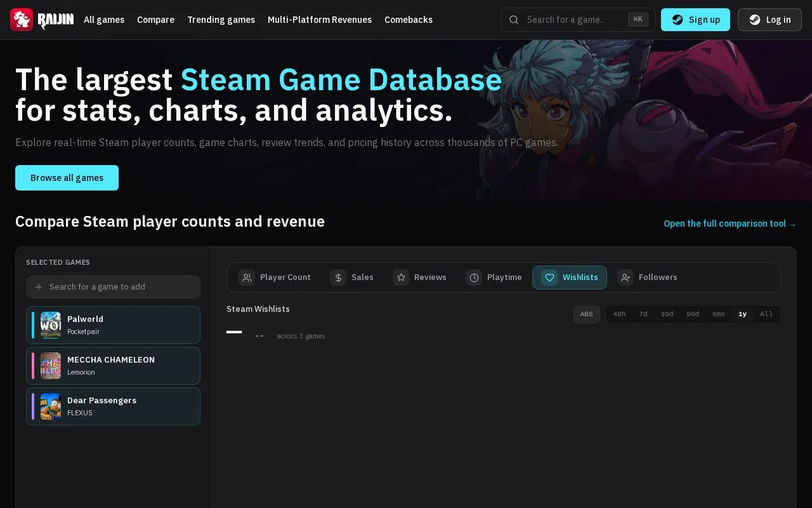Image resolution: width=812 pixels, height=508 pixels.
Task: Click the Followers person-plus icon
Action: (x=625, y=277)
